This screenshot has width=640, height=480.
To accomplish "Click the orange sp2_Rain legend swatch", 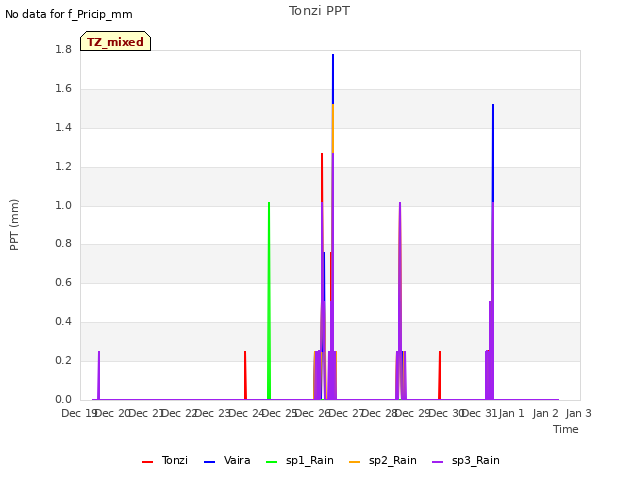I will pos(355,462).
